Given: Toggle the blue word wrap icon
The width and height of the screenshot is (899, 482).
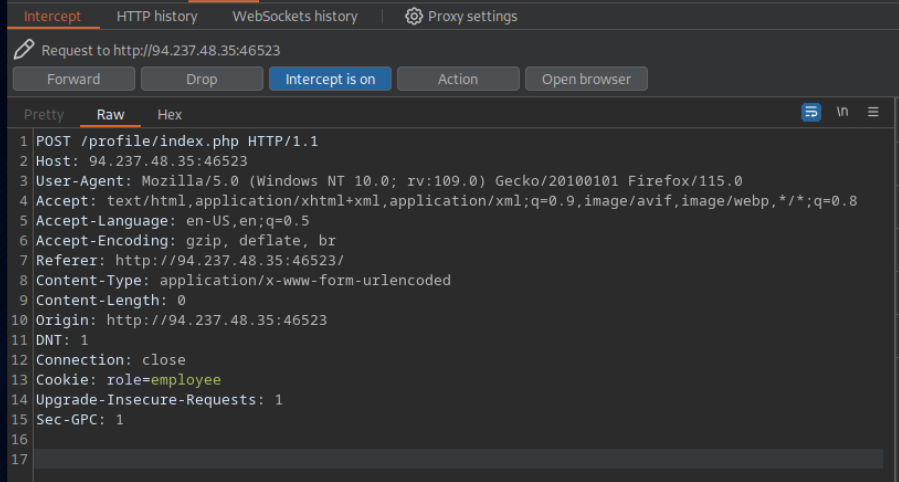Looking at the screenshot, I should (x=811, y=112).
